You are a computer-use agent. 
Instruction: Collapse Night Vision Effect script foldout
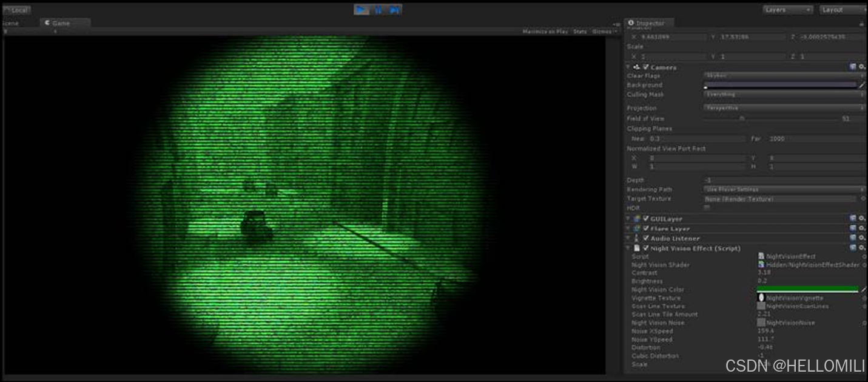[x=628, y=248]
